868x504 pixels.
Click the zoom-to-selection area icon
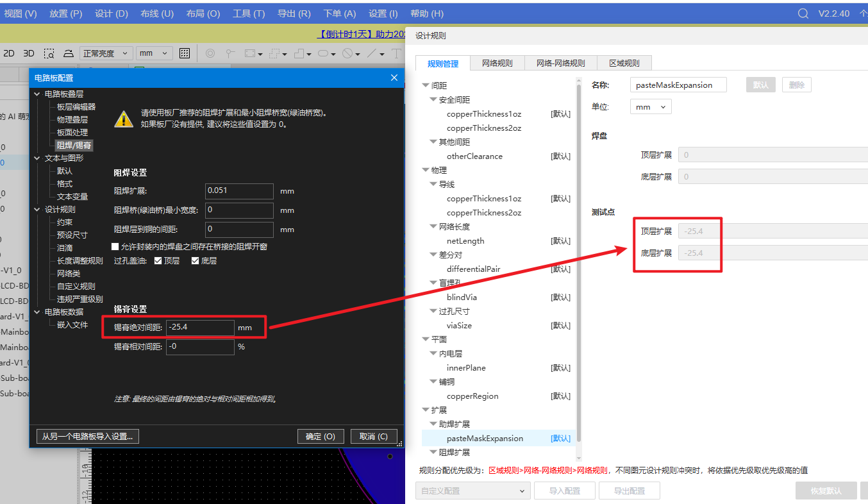49,54
